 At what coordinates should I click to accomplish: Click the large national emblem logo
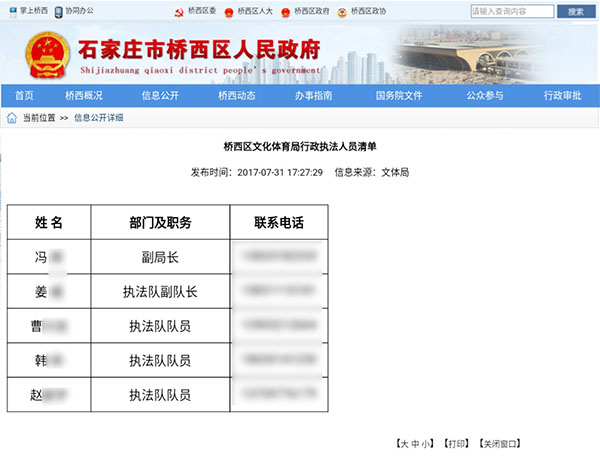coord(47,55)
